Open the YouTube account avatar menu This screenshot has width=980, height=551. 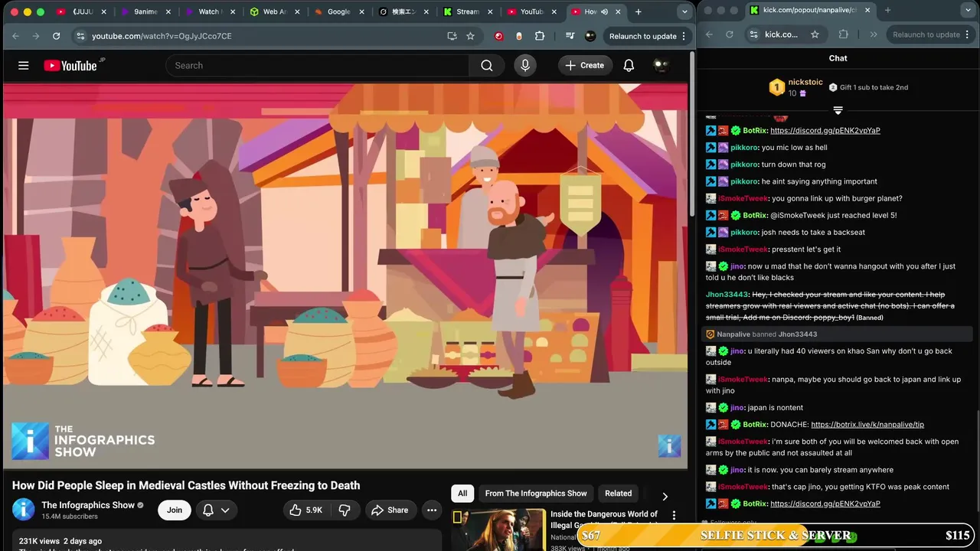[x=661, y=66]
